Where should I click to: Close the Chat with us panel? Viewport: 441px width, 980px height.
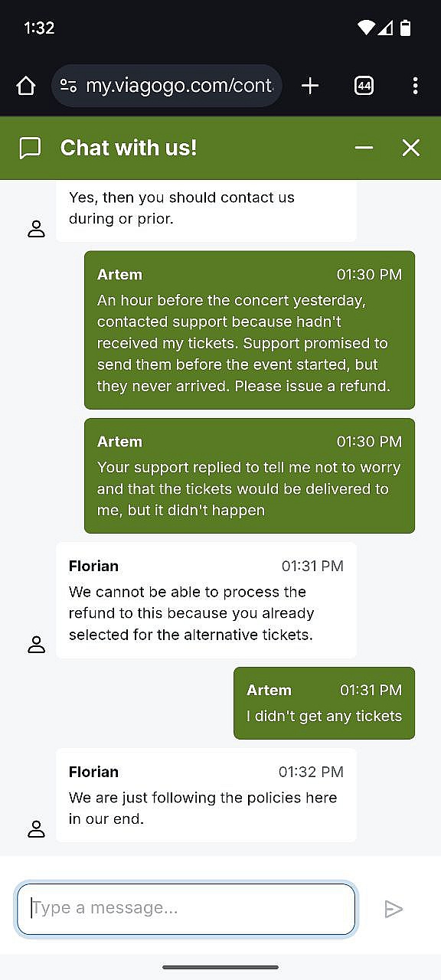(411, 148)
